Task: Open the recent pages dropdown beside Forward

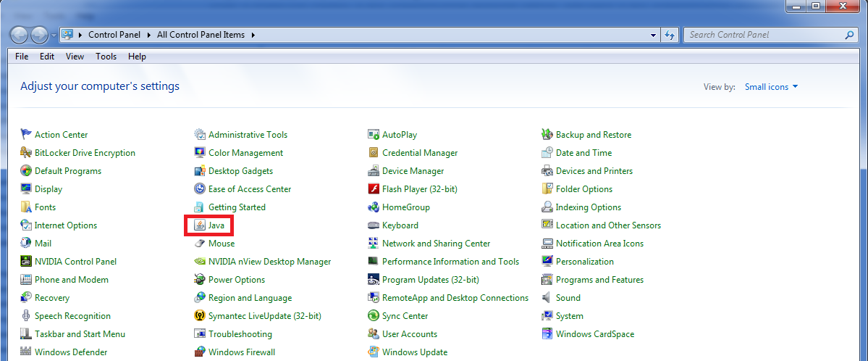Action: pyautogui.click(x=54, y=35)
